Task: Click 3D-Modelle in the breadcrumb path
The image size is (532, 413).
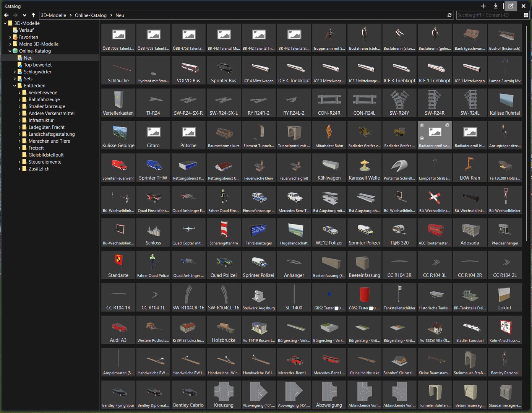Action: pyautogui.click(x=54, y=15)
